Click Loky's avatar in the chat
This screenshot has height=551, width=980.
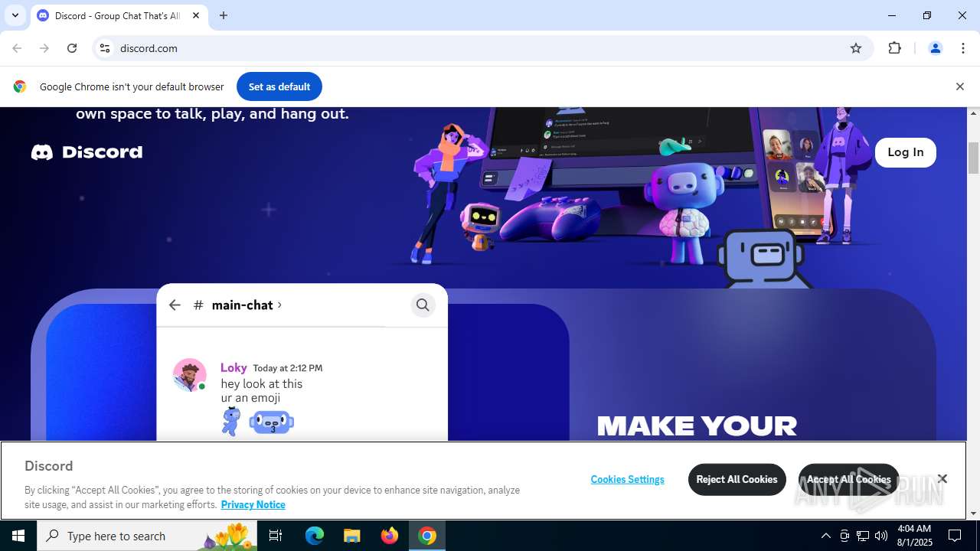click(x=189, y=374)
